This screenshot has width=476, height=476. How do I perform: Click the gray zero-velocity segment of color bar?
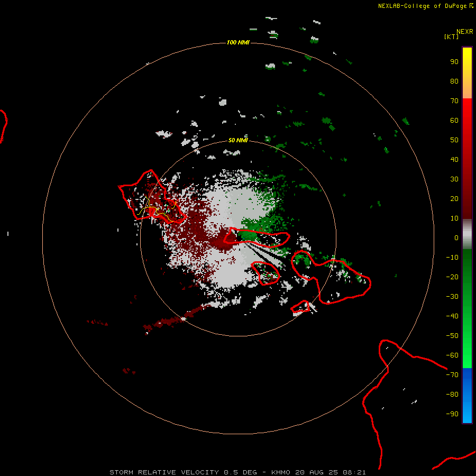[467, 234]
